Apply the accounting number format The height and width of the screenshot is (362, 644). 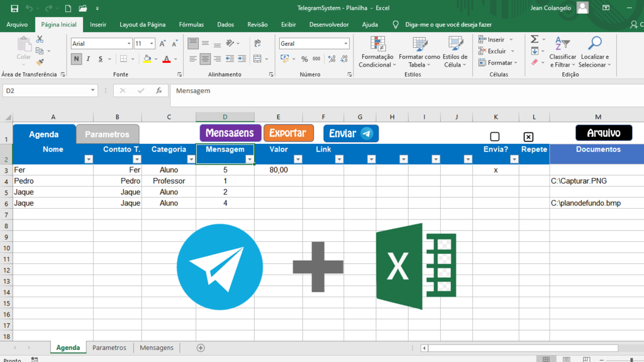click(285, 59)
